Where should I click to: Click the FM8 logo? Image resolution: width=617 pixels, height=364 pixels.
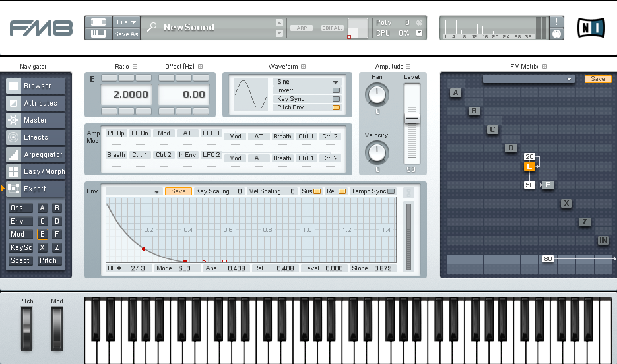tap(42, 28)
